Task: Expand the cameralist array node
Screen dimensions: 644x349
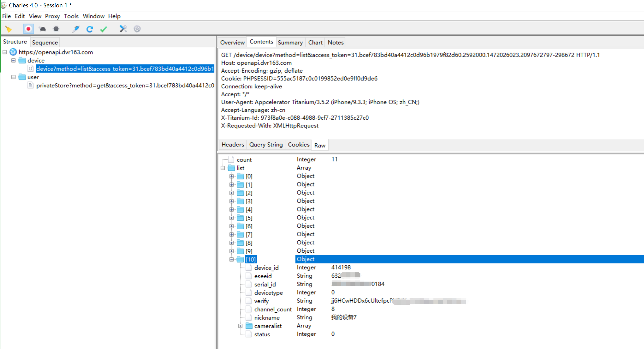Action: click(x=240, y=326)
